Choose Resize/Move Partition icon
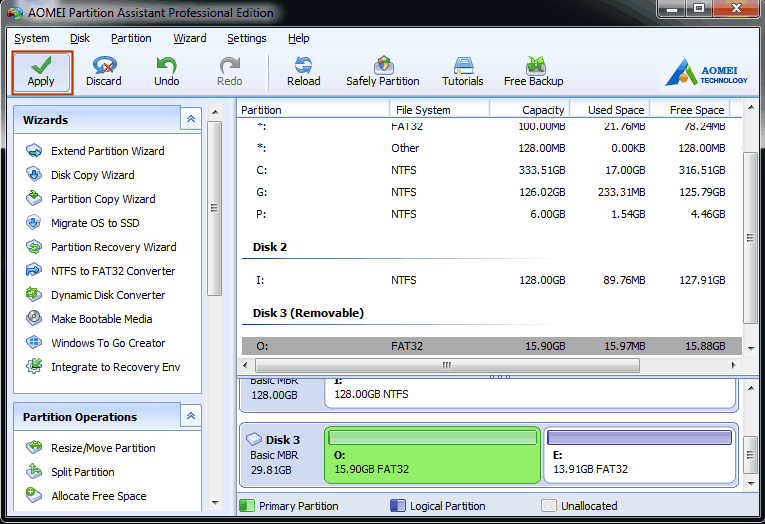The image size is (765, 524). pyautogui.click(x=34, y=447)
